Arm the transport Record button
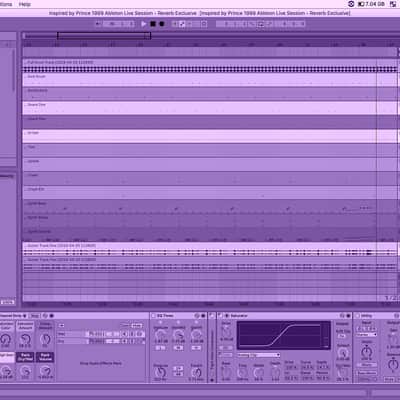400x400 pixels. coord(162,24)
